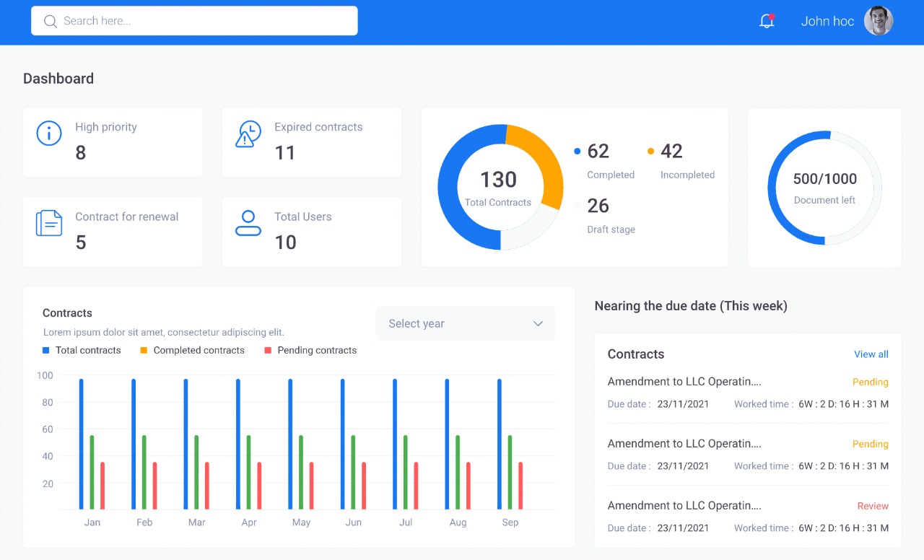Open the Contract for renewal document icon

click(x=48, y=223)
